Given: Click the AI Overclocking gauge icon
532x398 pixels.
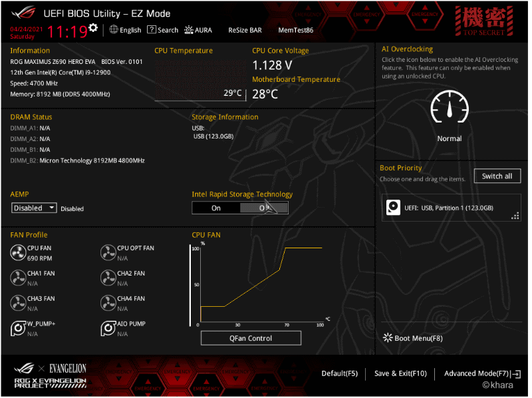Looking at the screenshot, I should click(450, 106).
